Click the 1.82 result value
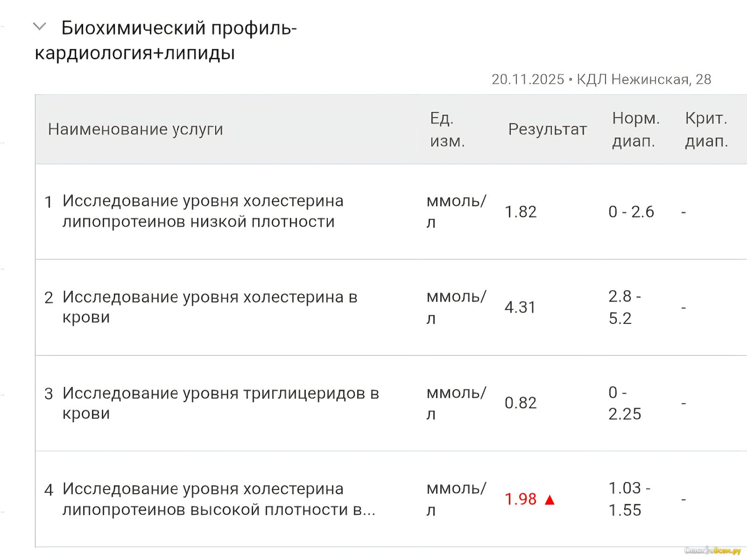This screenshot has width=747, height=560. (521, 212)
